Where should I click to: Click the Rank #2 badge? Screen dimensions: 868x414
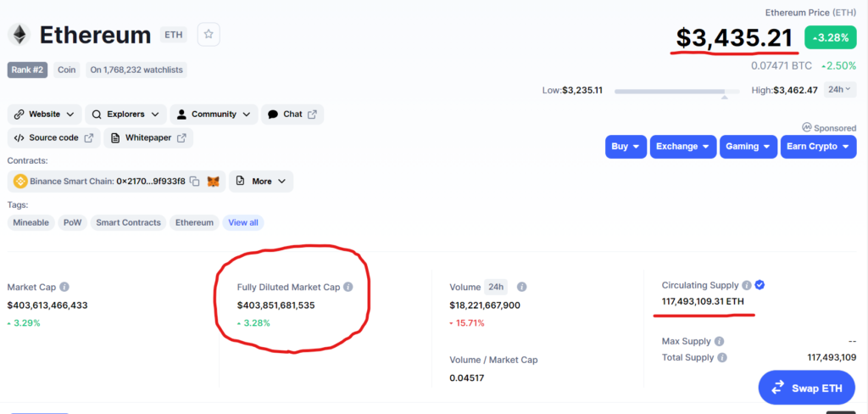(28, 70)
